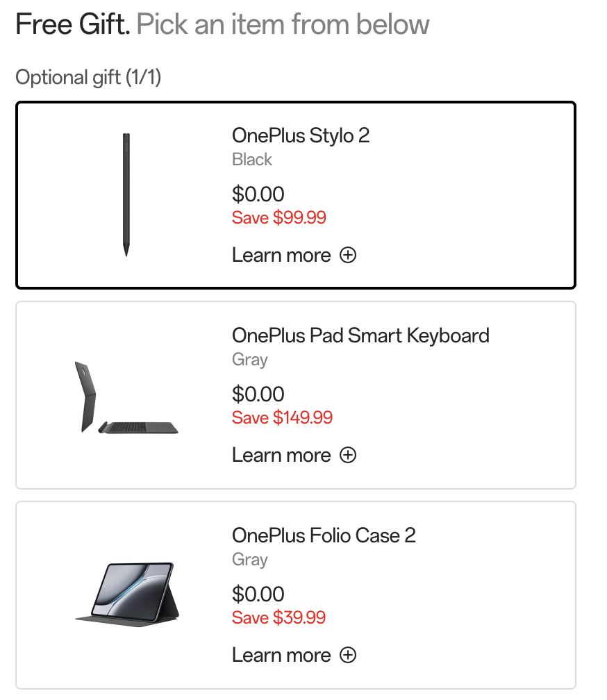
Task: Click the Save $39.99 discount text
Action: tap(279, 617)
